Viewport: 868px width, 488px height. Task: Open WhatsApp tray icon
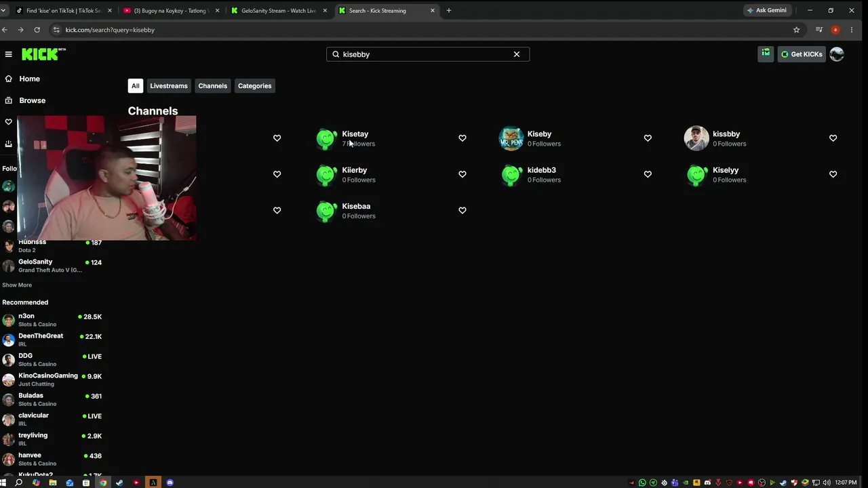(642, 483)
